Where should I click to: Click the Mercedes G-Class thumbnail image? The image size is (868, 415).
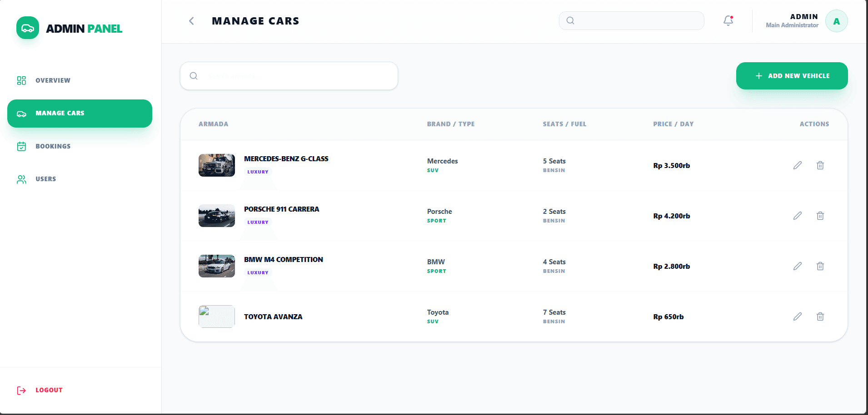pos(217,165)
